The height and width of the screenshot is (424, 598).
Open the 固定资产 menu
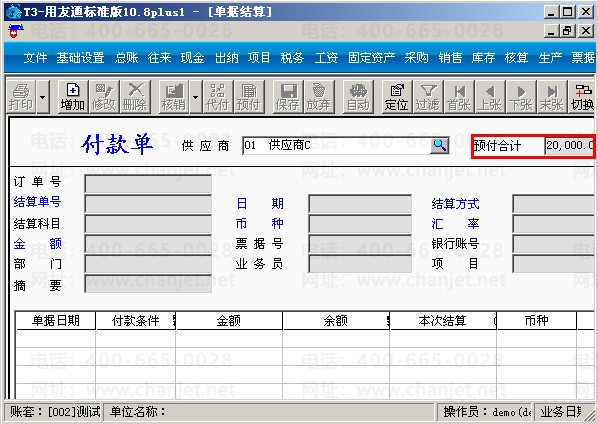tap(371, 58)
